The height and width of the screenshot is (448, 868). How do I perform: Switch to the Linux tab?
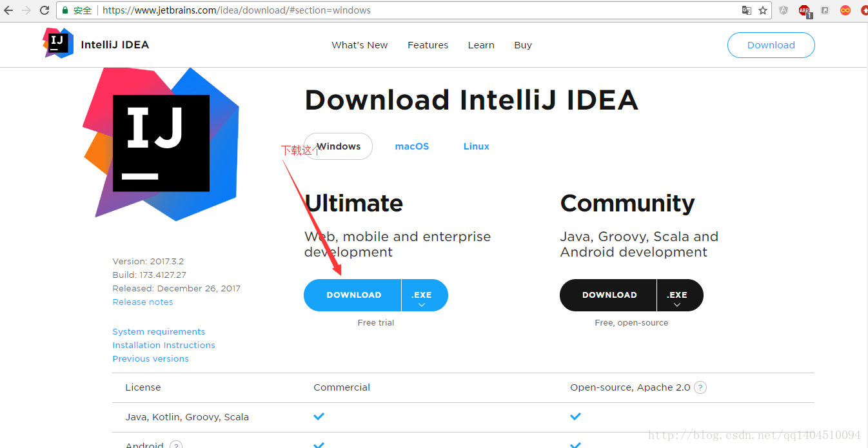point(477,146)
